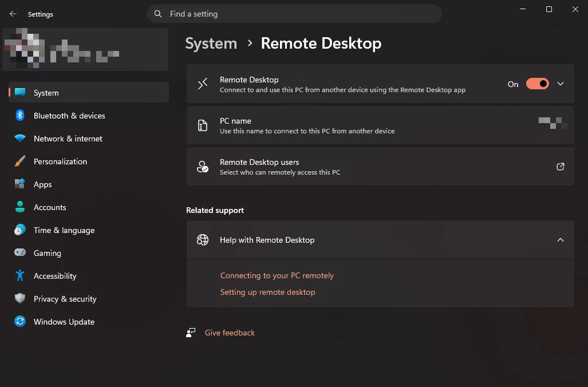Minimize the Settings window
The height and width of the screenshot is (387, 588).
(522, 9)
